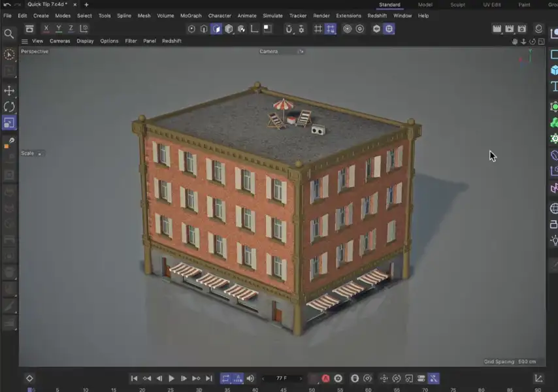Click the current frame field showing 77 F
The image size is (558, 392).
pos(282,378)
